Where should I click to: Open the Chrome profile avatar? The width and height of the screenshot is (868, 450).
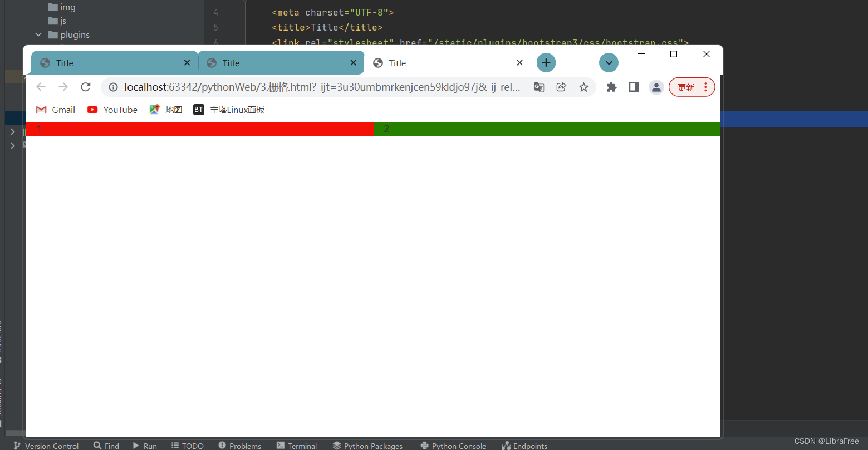(656, 87)
